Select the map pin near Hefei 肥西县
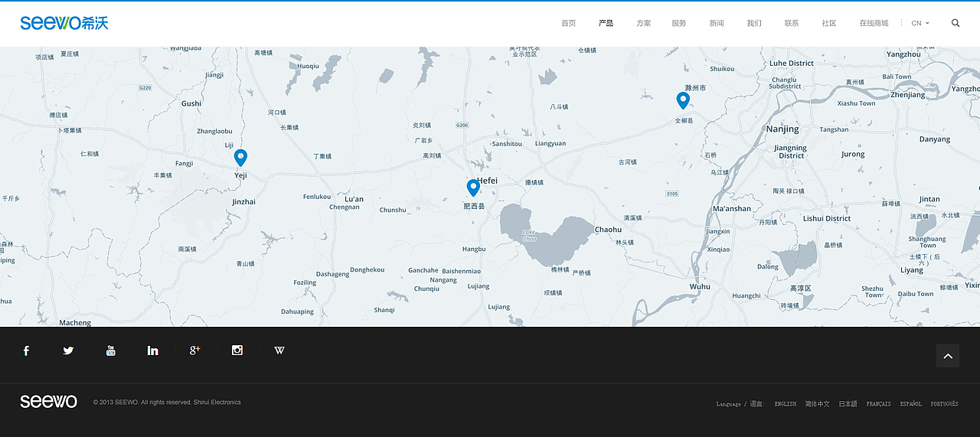Viewport: 980px width, 437px height. tap(473, 188)
